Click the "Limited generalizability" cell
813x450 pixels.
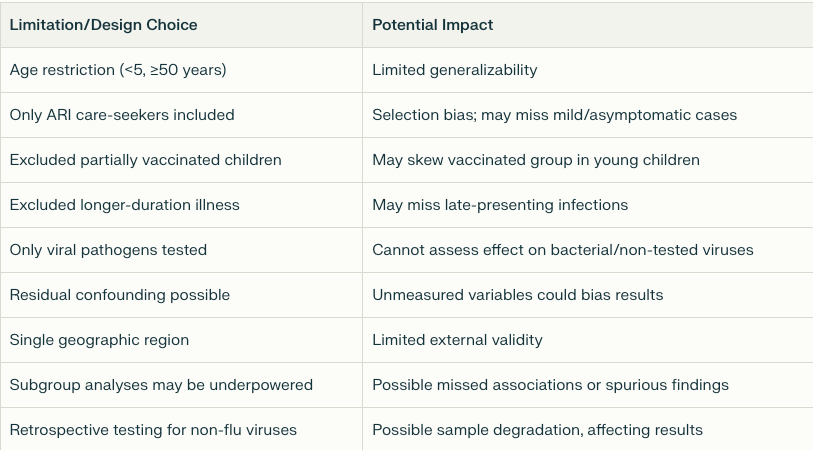[454, 70]
